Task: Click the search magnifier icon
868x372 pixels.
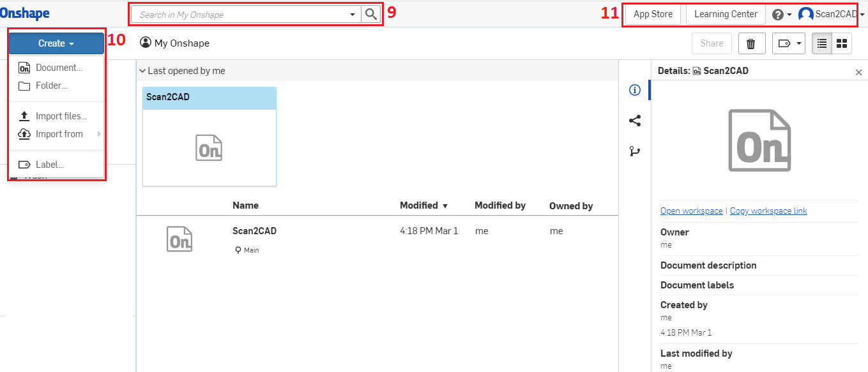Action: [x=370, y=14]
